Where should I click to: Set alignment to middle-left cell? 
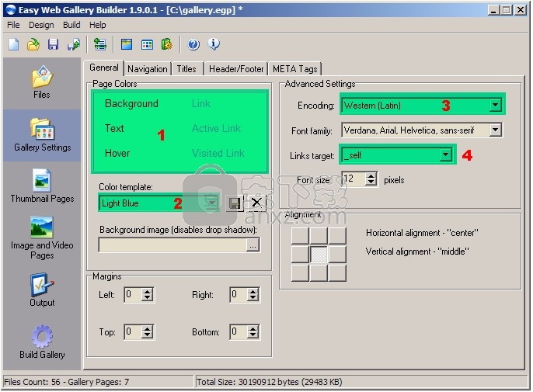point(300,254)
